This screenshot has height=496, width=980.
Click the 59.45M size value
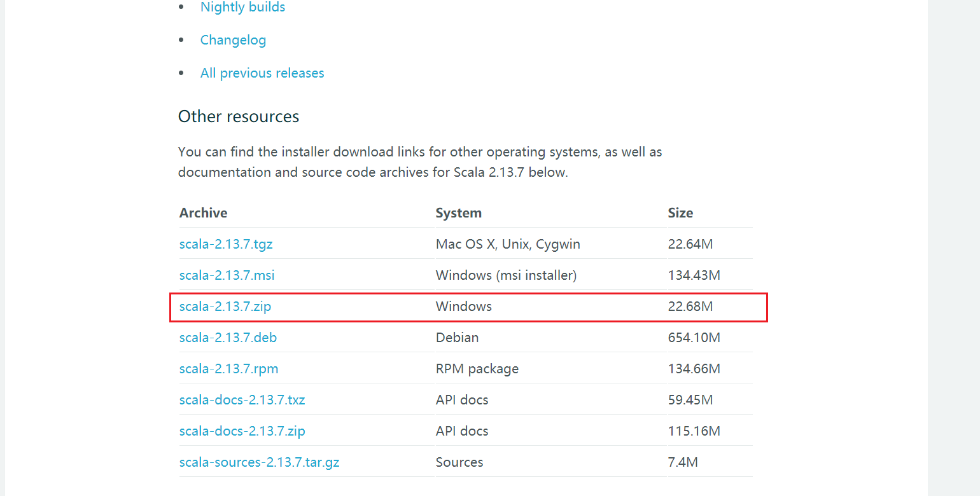tap(690, 400)
